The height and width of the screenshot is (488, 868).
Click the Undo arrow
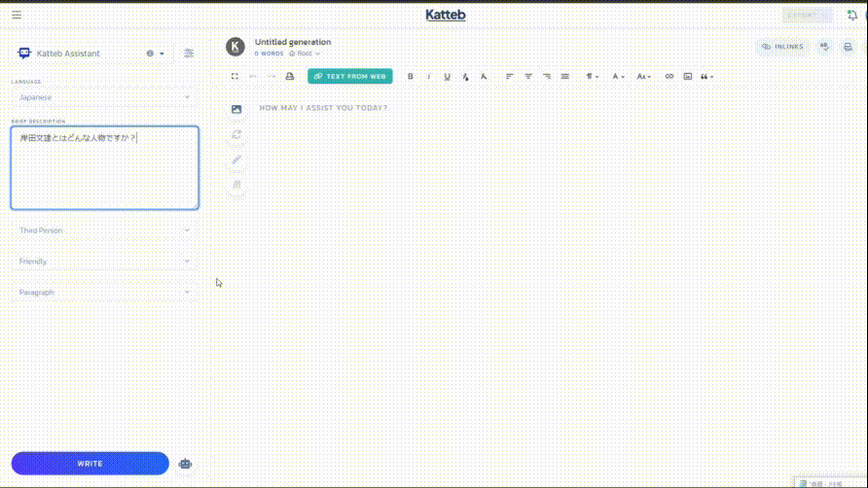[x=253, y=77]
